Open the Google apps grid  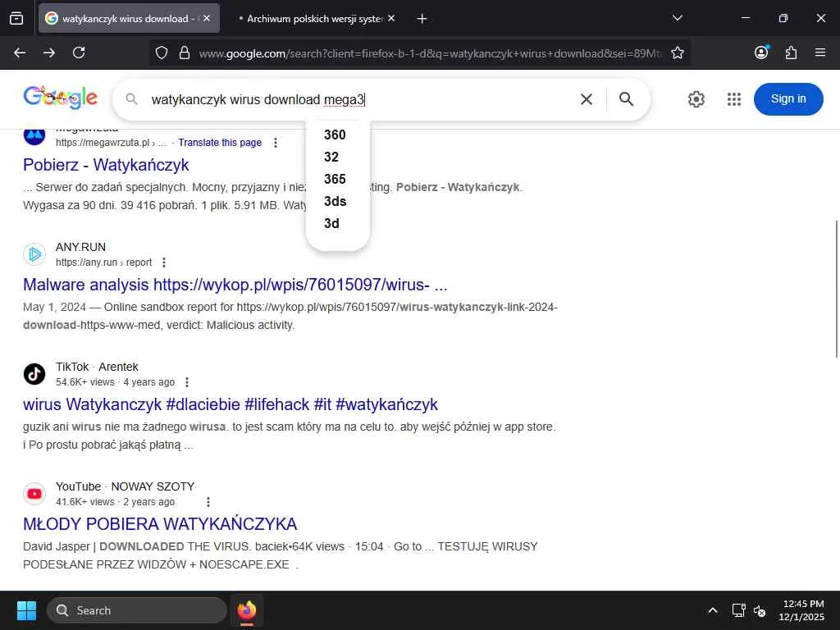(x=734, y=99)
